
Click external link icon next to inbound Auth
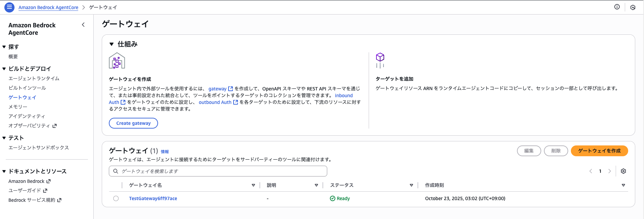[x=123, y=102]
